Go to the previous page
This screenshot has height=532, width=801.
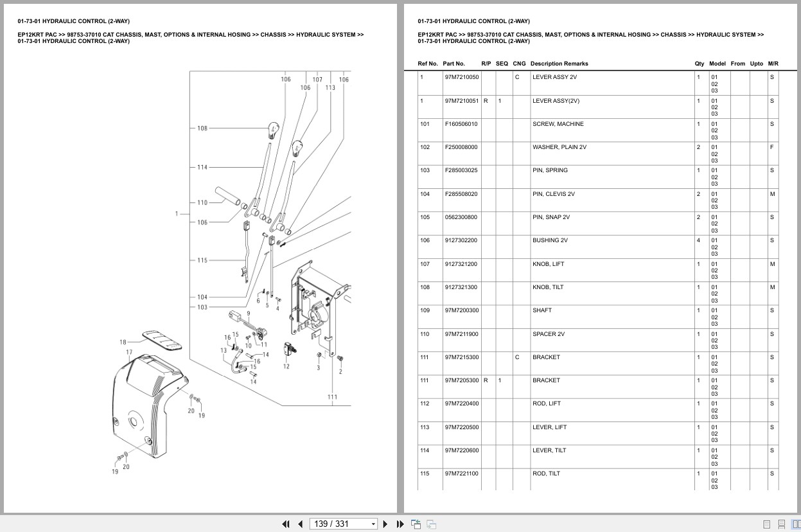[x=300, y=524]
